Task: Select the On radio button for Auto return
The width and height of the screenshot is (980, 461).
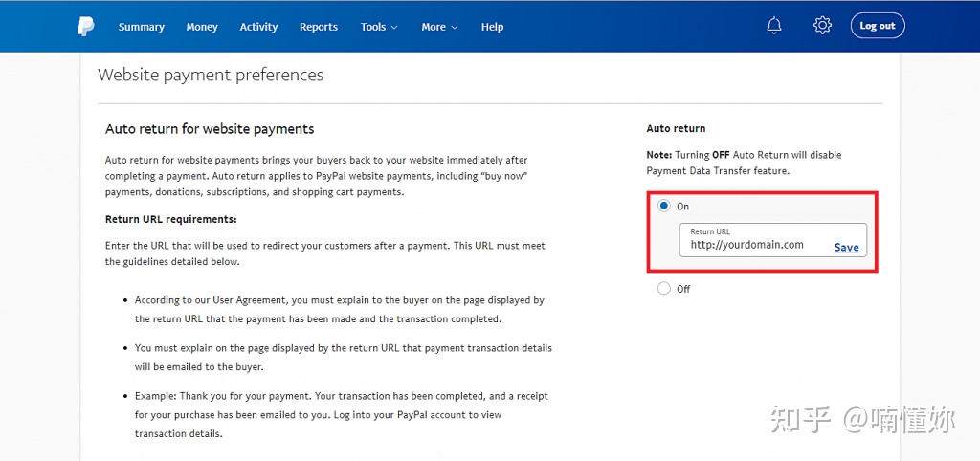Action: pos(664,206)
